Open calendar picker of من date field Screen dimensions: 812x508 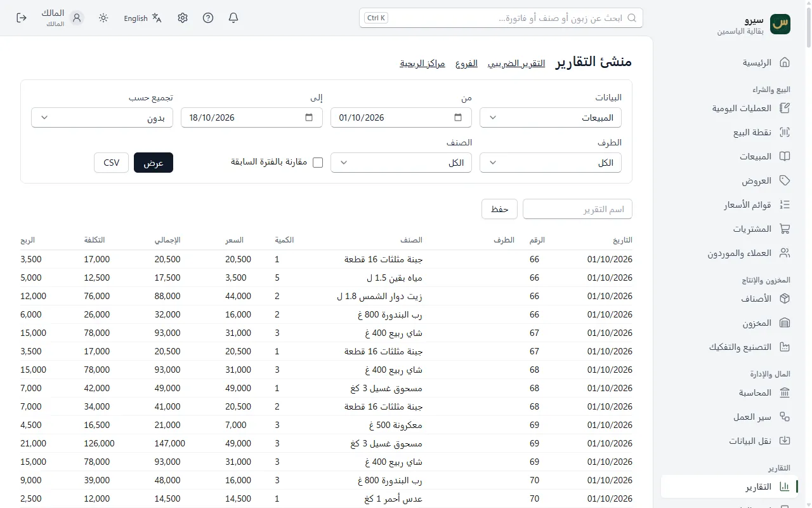(x=459, y=117)
